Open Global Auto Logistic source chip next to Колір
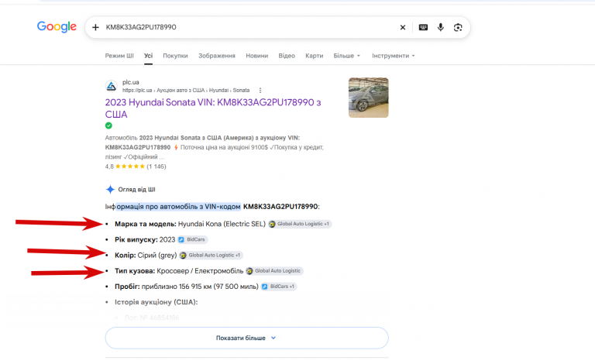This screenshot has width=595, height=364. (x=211, y=255)
